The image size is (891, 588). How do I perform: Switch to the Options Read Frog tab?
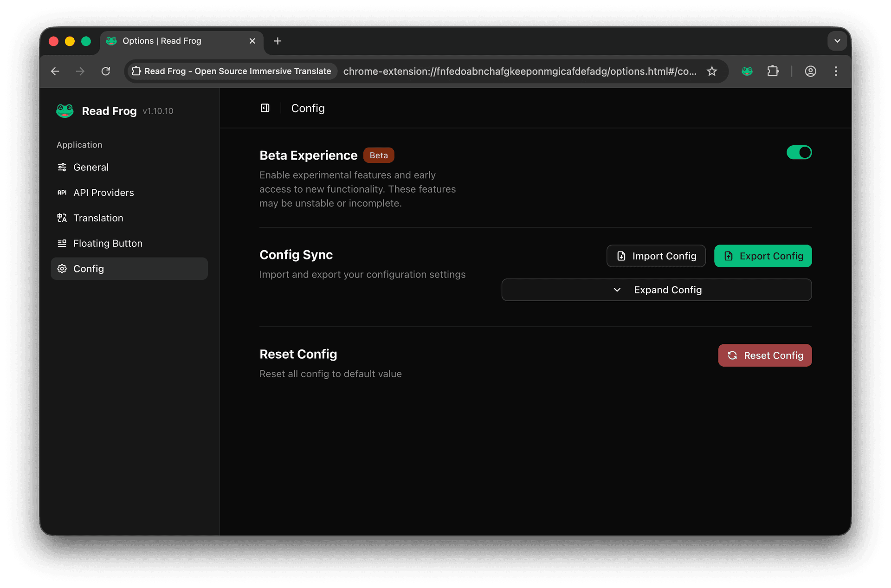[x=161, y=41]
